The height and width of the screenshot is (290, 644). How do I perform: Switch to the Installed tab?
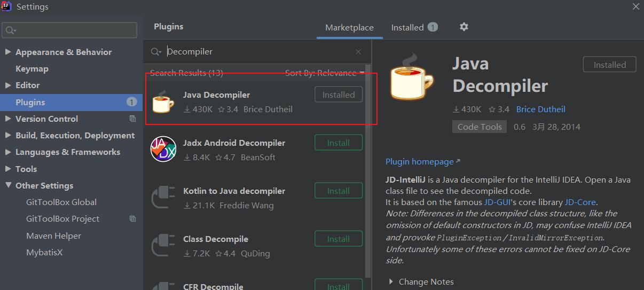407,27
